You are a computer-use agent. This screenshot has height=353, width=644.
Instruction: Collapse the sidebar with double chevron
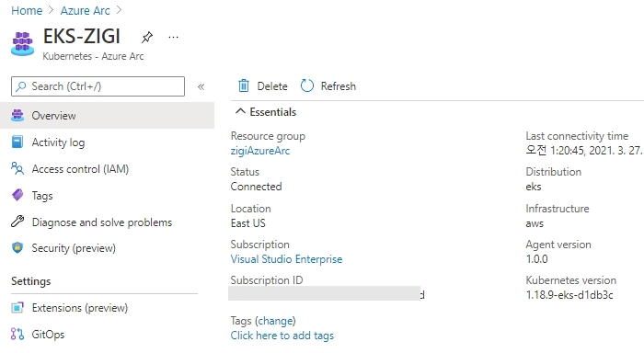[x=201, y=86]
